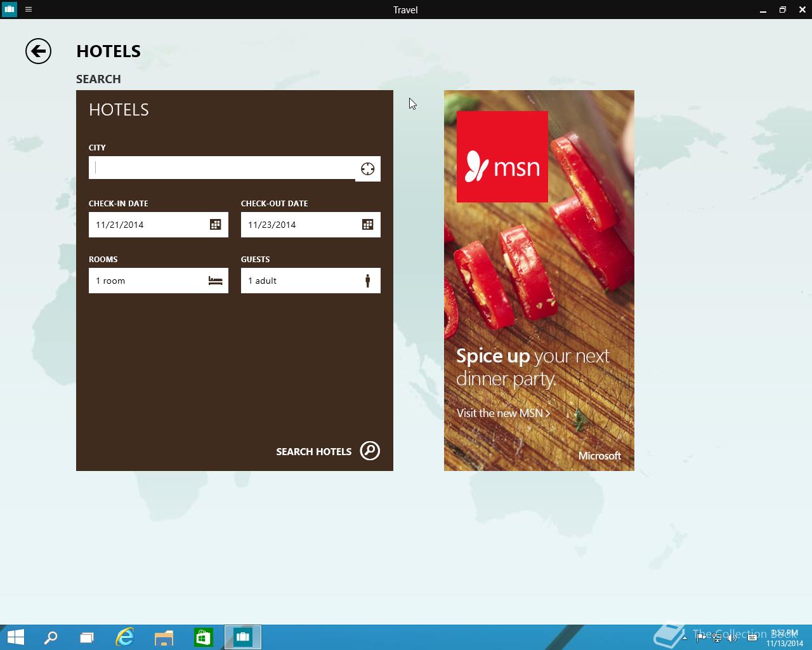Click the SEARCH section label

point(98,79)
